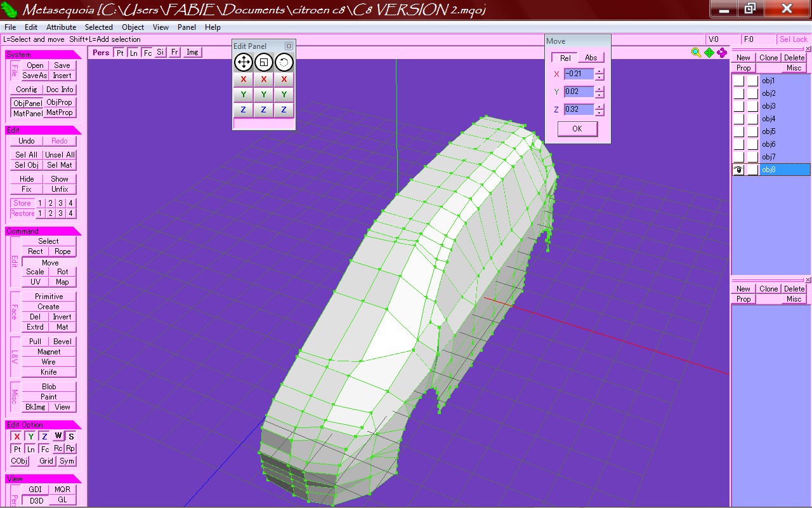812x508 pixels.
Task: Toggle visibility eye for obj8
Action: (x=738, y=170)
